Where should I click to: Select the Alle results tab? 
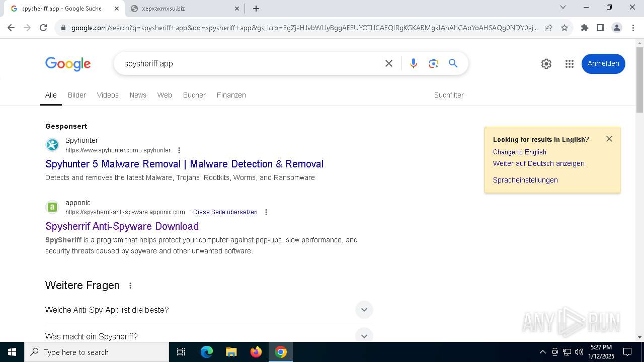point(51,95)
